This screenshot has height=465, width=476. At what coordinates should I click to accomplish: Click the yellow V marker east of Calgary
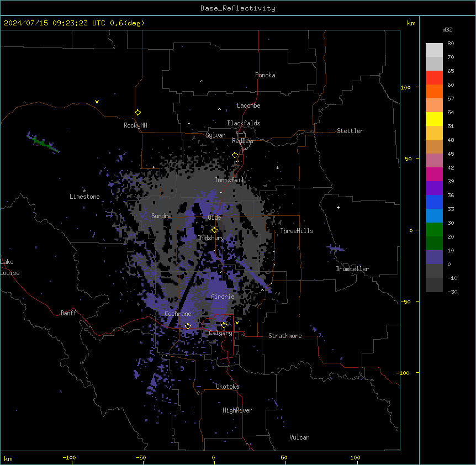pos(237,323)
